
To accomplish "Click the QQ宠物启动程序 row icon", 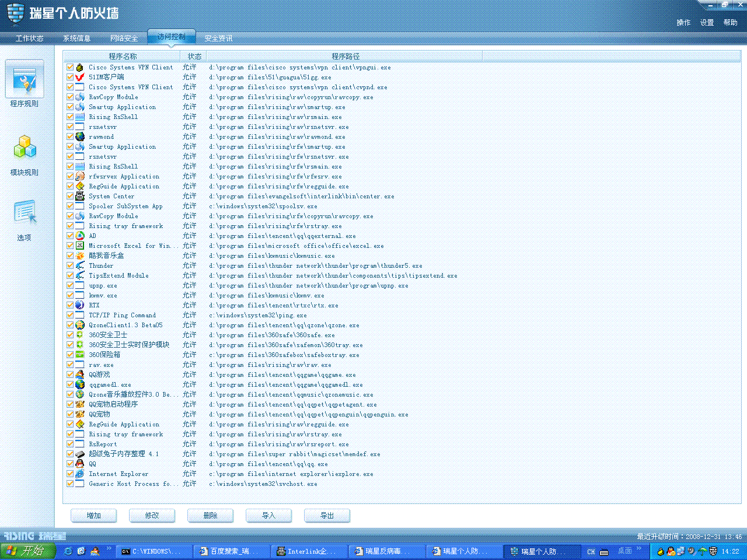I will point(80,404).
